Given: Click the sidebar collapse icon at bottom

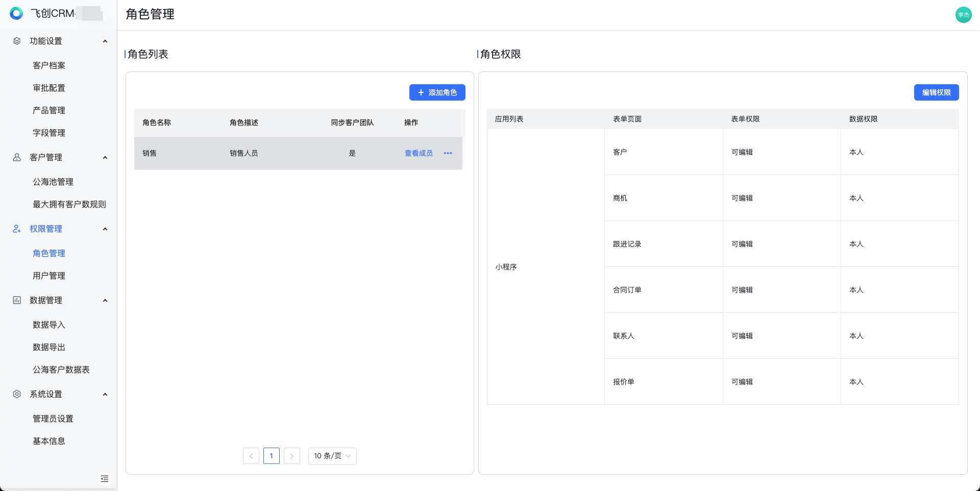Looking at the screenshot, I should coord(105,479).
